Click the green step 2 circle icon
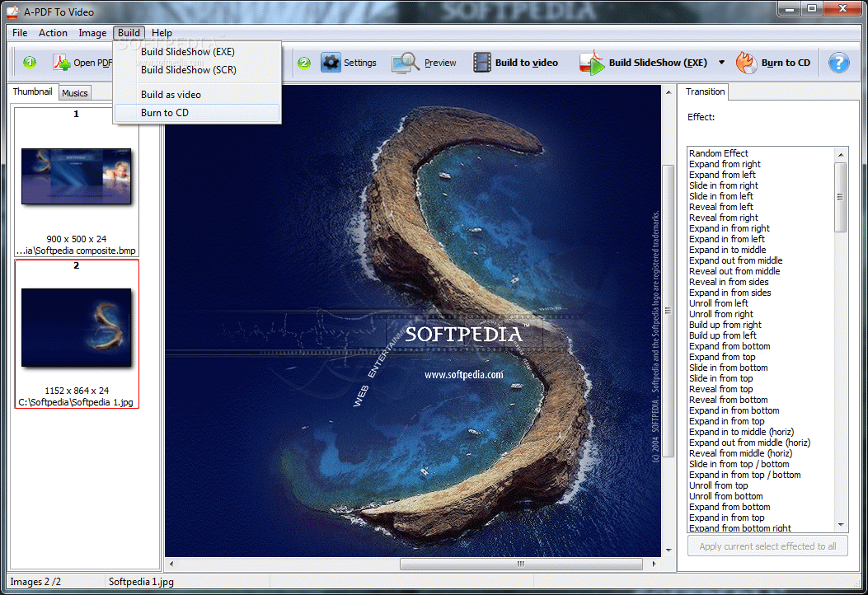The width and height of the screenshot is (868, 595). [x=304, y=63]
